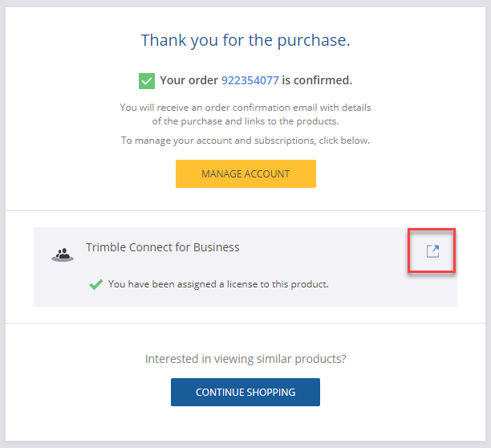Screen dimensions: 491x448
Task: Click the word "Business" in the product title
Action: (x=217, y=247)
